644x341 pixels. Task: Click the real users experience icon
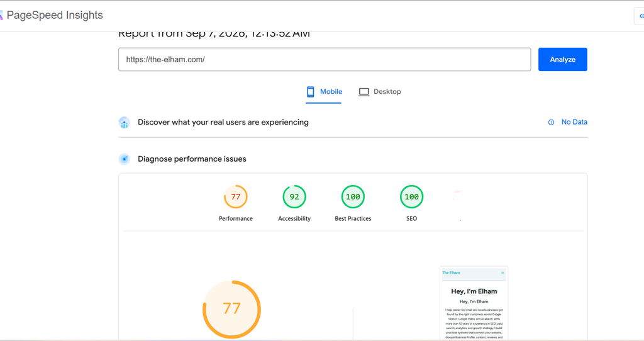click(124, 123)
